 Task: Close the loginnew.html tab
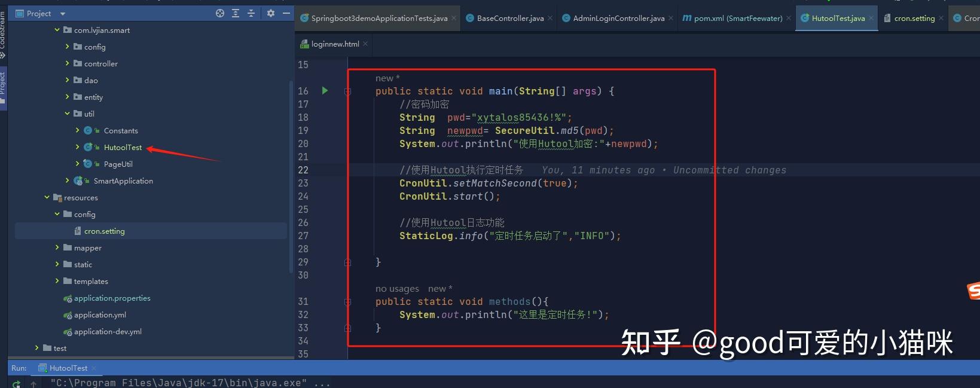(x=365, y=44)
